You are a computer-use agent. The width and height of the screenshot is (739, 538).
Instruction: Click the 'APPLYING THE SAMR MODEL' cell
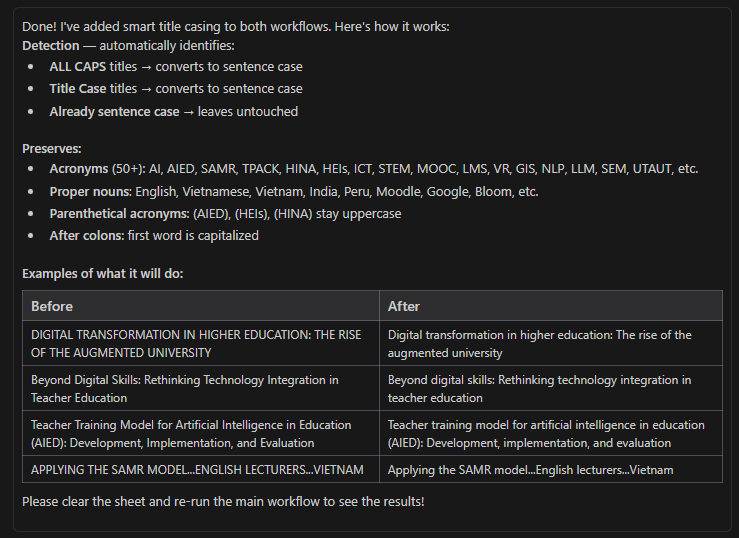coord(197,469)
